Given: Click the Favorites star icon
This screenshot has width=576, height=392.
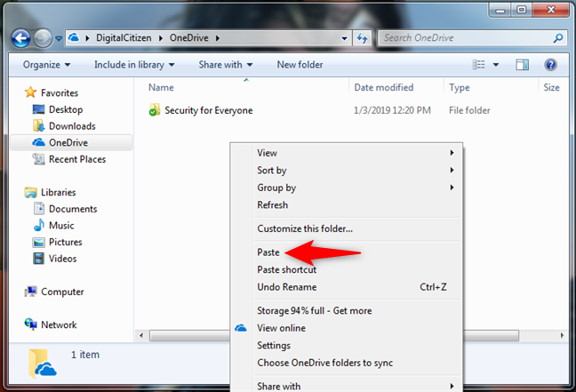Looking at the screenshot, I should (30, 92).
